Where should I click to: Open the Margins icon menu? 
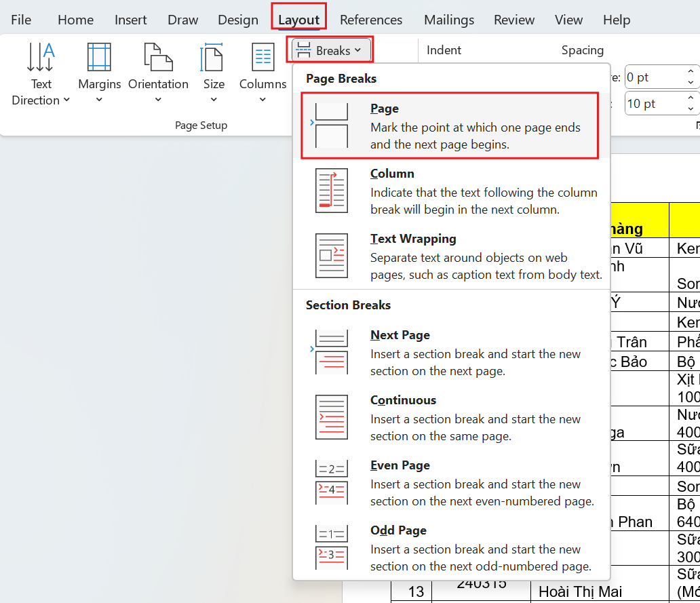tap(99, 57)
